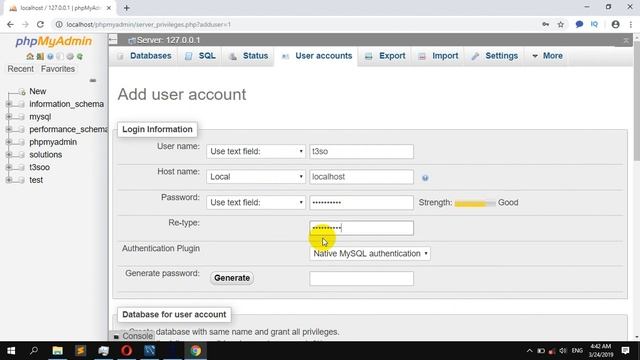Switch to Databases tab
This screenshot has height=360, width=640.
click(144, 56)
